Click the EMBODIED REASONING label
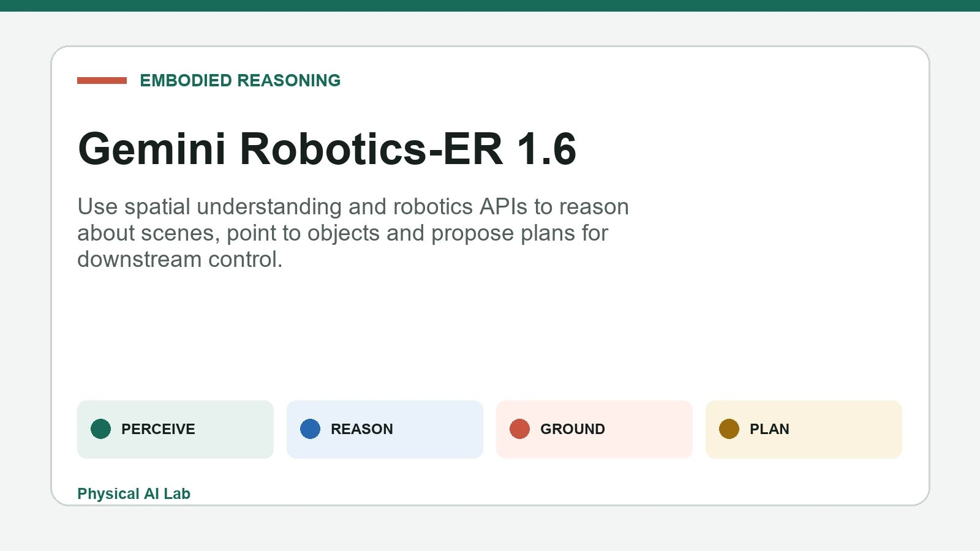This screenshot has height=551, width=980. (x=240, y=80)
